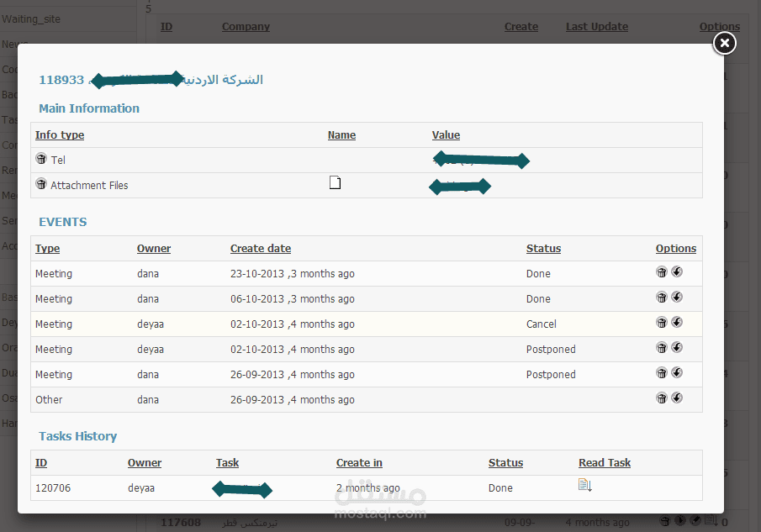This screenshot has width=761, height=532.
Task: Delete deyaa's Postponed Meeting event
Action: [662, 347]
